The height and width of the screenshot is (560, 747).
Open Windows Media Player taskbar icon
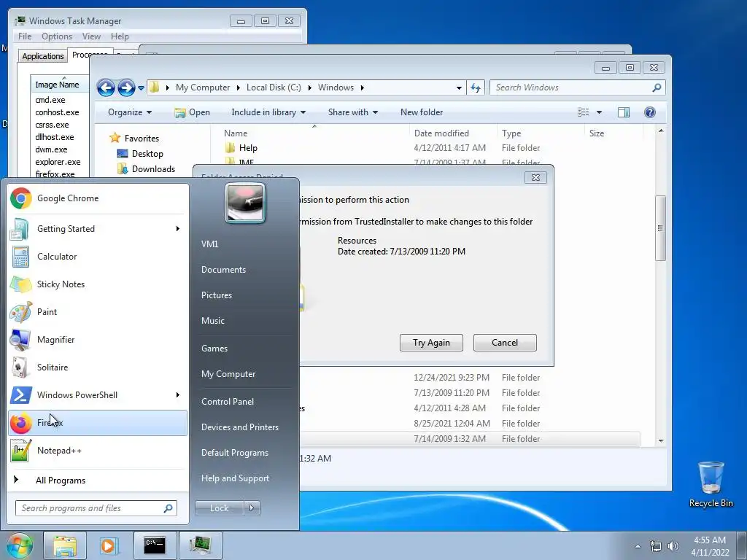point(109,545)
